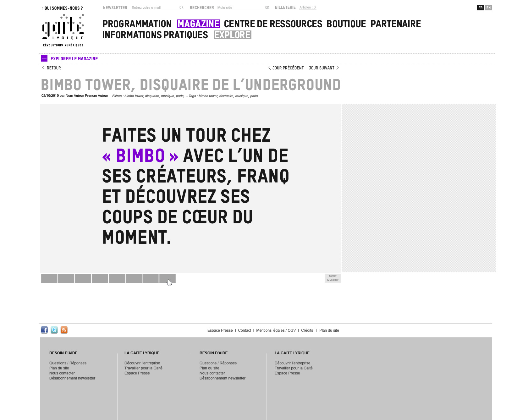The width and height of the screenshot is (528, 420).
Task: Open Informations pratiques
Action: tap(155, 35)
